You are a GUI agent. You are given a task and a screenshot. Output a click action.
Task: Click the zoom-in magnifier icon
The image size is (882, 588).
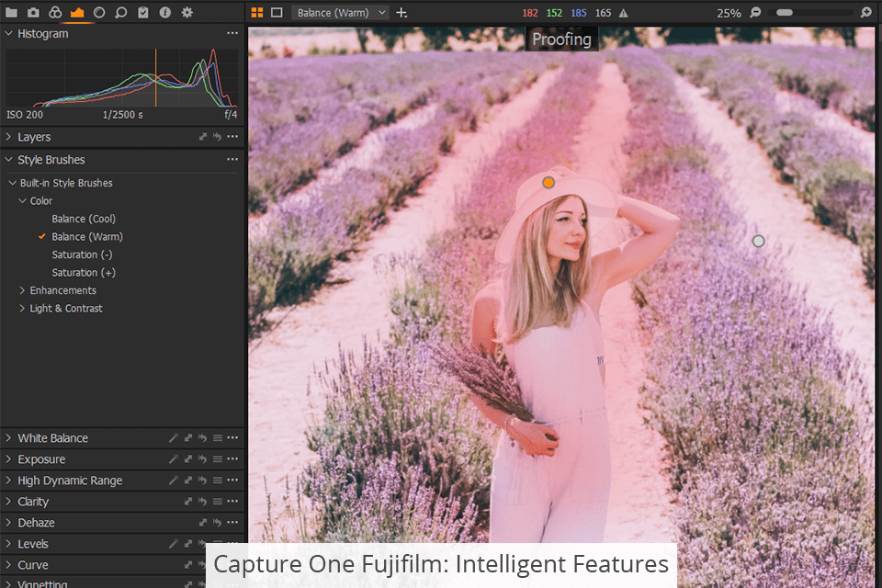pos(865,13)
